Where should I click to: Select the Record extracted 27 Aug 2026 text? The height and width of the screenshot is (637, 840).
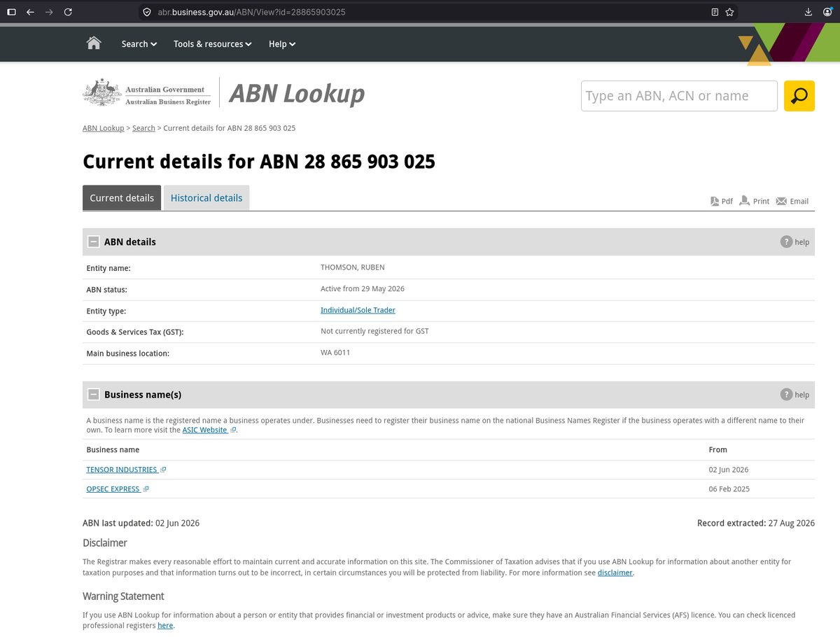coord(756,523)
